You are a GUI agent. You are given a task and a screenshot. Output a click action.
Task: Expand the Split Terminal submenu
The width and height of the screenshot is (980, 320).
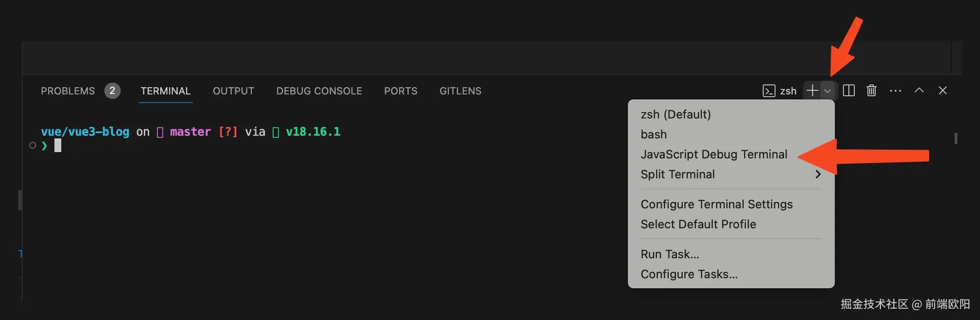[x=677, y=174]
